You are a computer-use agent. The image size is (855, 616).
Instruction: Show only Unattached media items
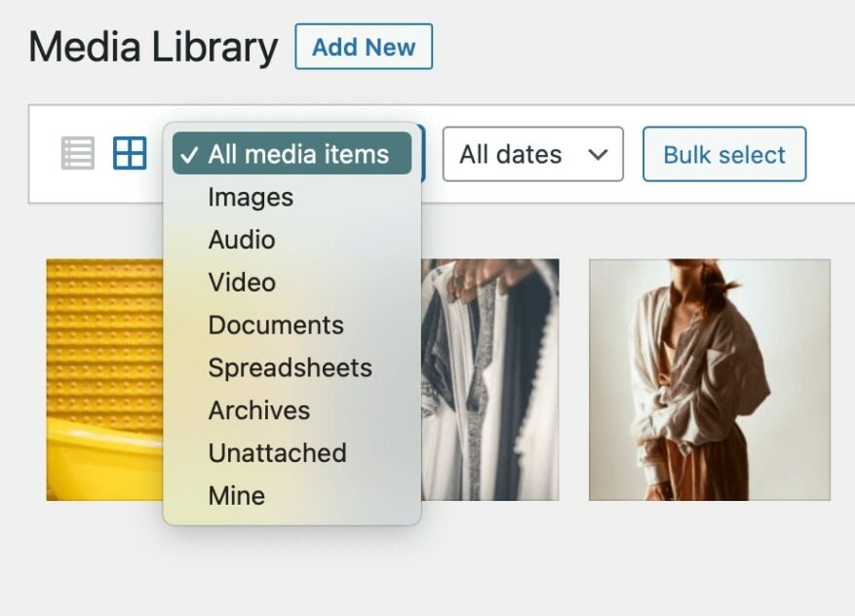coord(277,452)
